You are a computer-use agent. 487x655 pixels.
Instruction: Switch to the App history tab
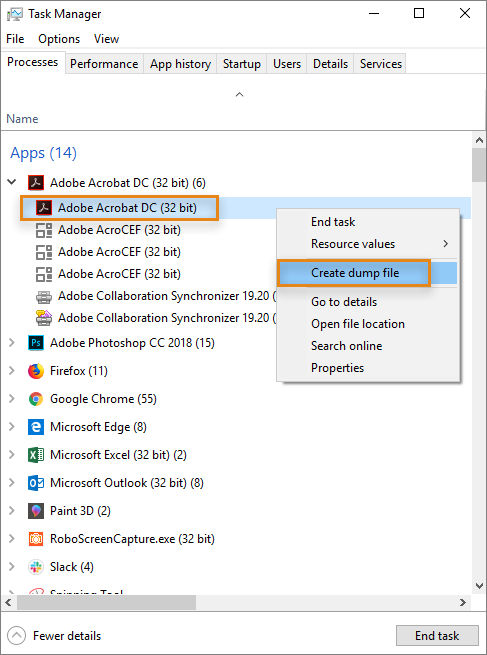click(x=180, y=64)
